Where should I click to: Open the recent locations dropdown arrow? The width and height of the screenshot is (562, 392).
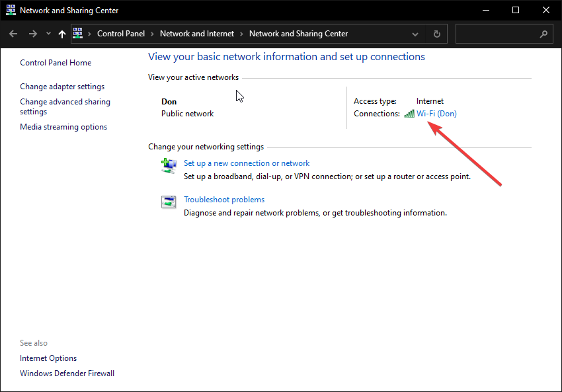point(48,34)
